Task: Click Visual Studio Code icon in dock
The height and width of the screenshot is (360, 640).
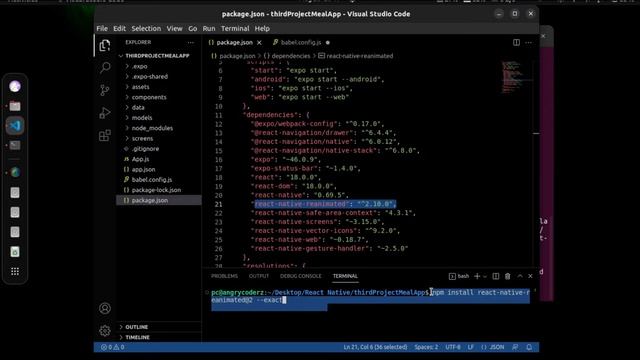Action: click(15, 126)
